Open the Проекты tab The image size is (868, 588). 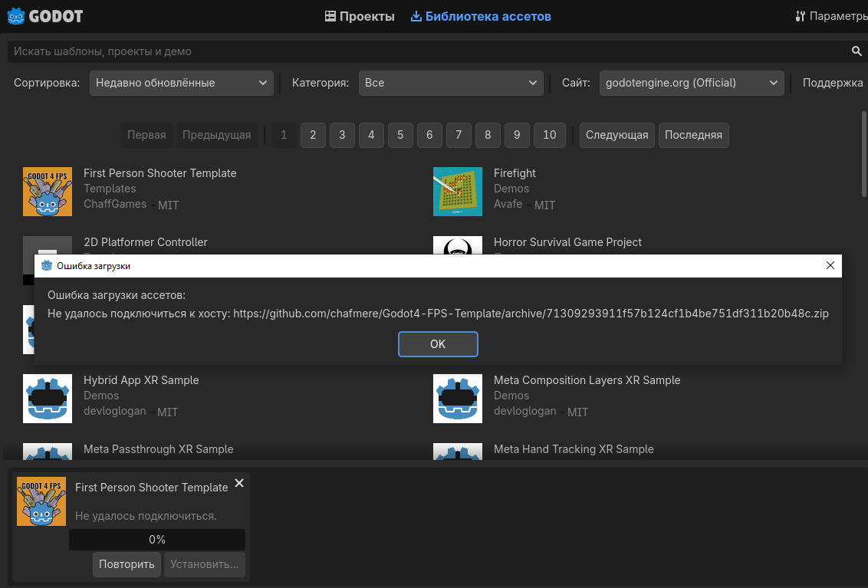[x=360, y=17]
